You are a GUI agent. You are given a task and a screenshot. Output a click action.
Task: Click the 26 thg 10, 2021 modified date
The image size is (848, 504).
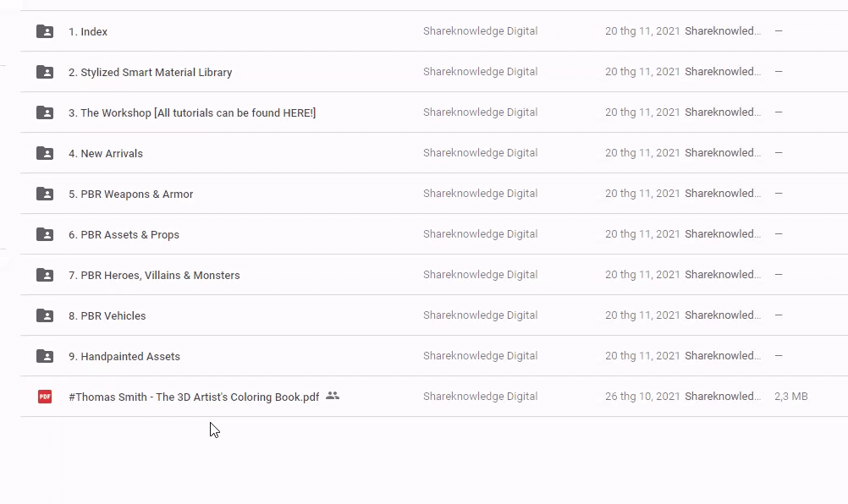tap(642, 397)
